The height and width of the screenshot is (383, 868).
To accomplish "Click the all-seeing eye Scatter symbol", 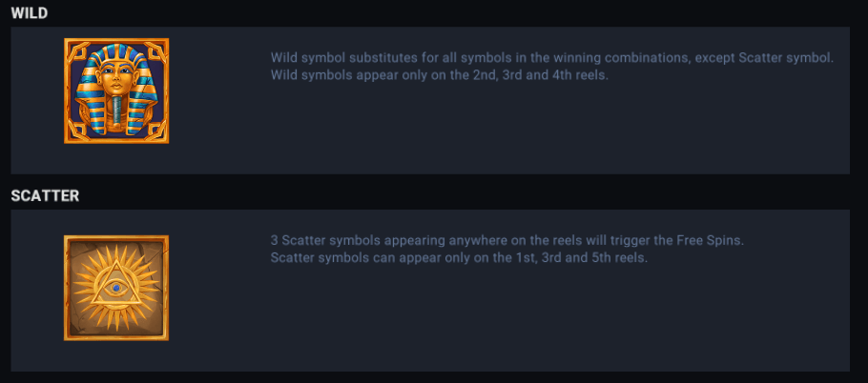I will coord(116,288).
